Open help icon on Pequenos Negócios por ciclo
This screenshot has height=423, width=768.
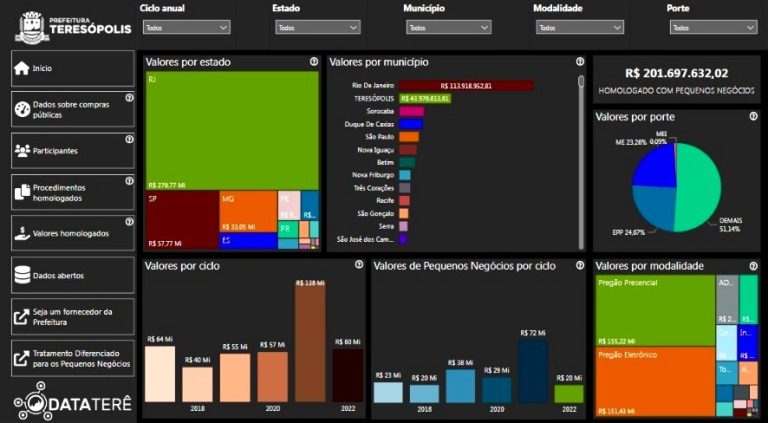[580, 265]
